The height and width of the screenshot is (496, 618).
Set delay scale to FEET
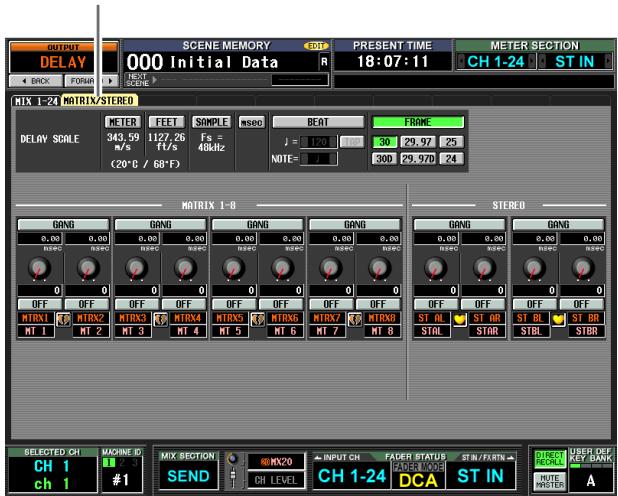(167, 122)
